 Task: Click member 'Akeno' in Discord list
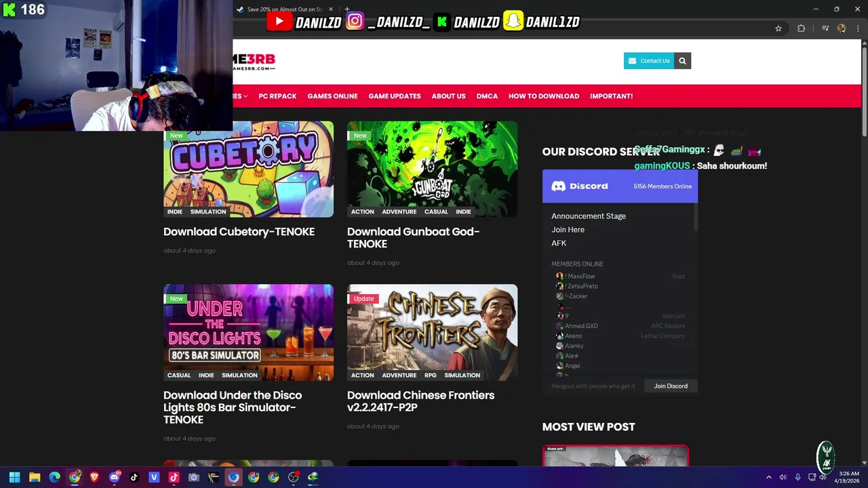pyautogui.click(x=573, y=336)
